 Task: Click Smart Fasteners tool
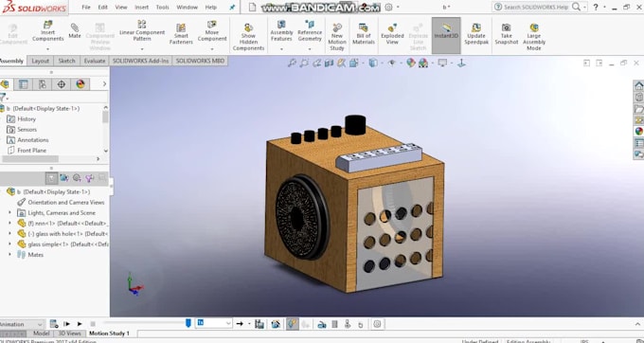181,34
